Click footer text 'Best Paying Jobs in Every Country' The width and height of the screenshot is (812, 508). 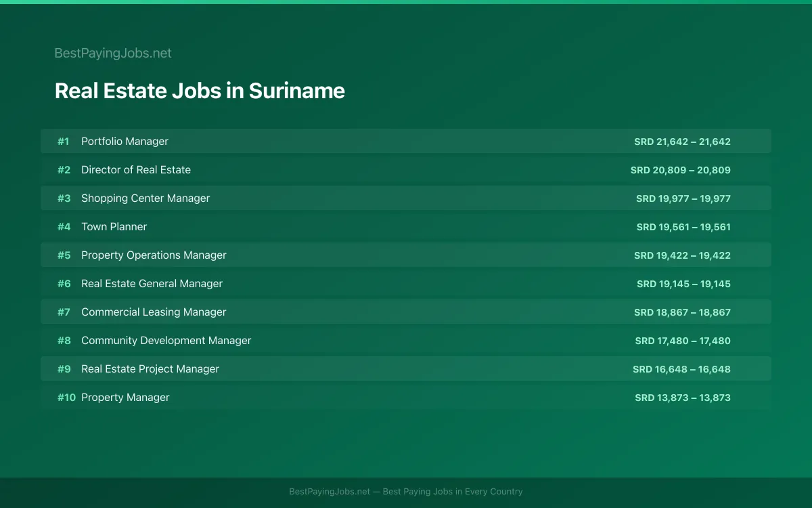[453, 492]
